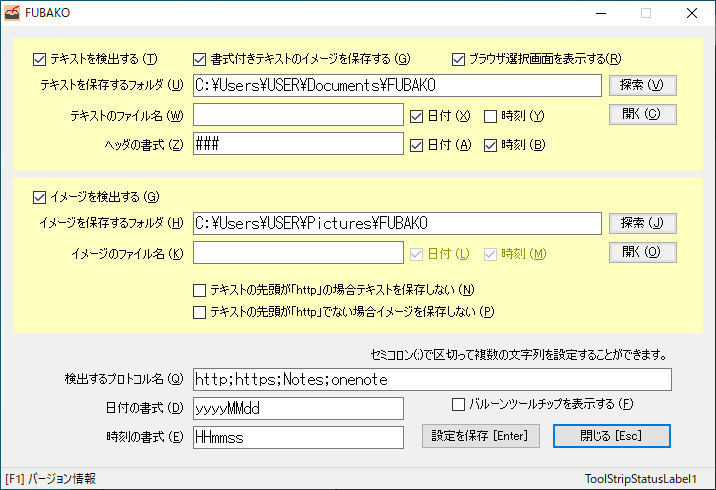Toggle 書式付きテキストのイメージを保存する checkbox
Image resolution: width=716 pixels, height=490 pixels.
tap(200, 58)
